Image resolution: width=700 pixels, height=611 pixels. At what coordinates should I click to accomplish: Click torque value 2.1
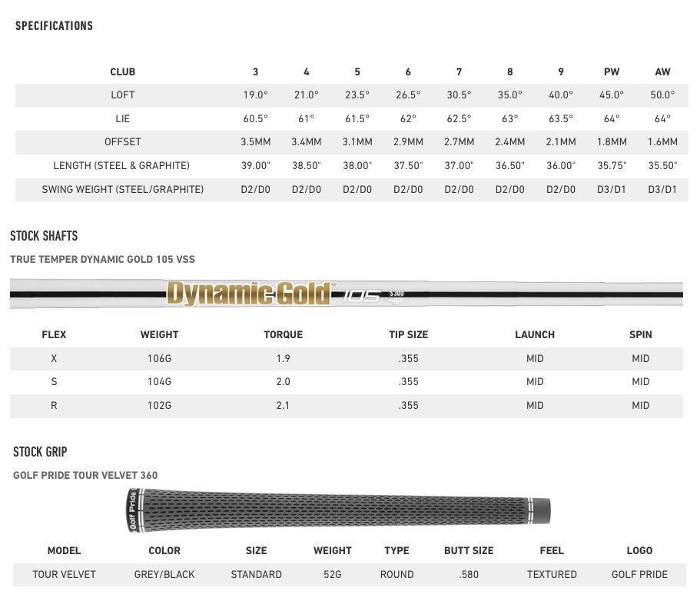[283, 406]
